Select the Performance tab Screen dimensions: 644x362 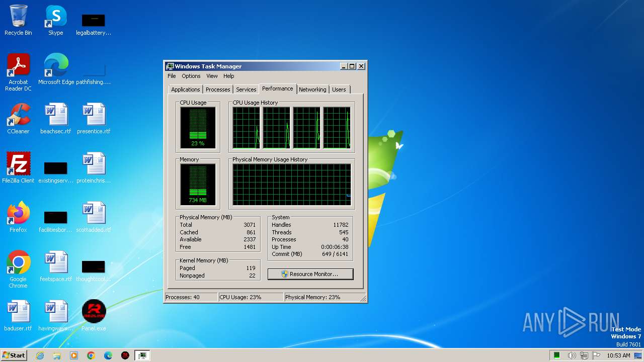point(277,88)
